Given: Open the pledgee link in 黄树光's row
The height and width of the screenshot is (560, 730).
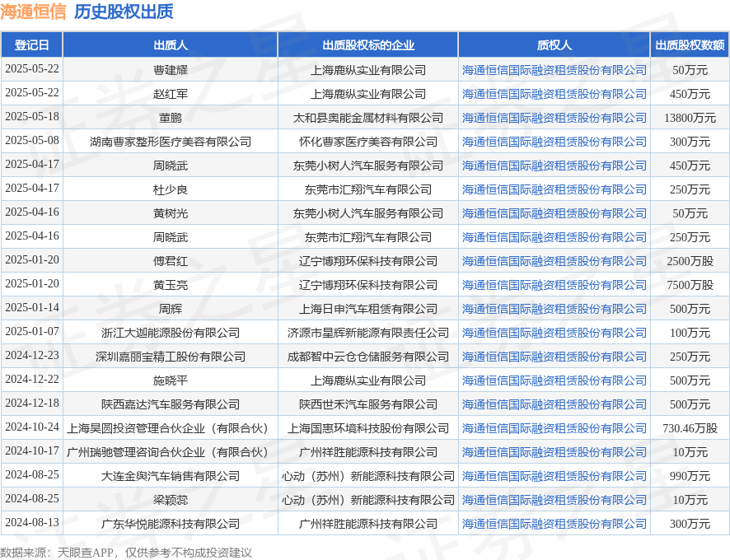Looking at the screenshot, I should [x=554, y=213].
